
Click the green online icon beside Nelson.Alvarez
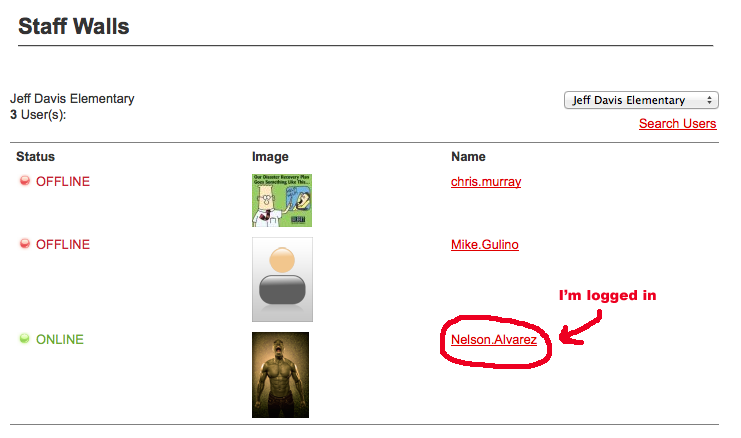[x=25, y=338]
